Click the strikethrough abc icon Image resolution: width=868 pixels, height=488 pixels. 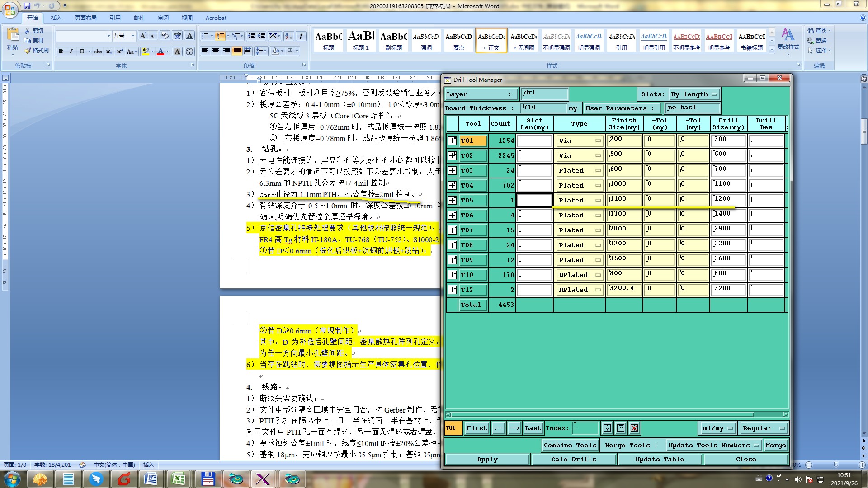98,52
